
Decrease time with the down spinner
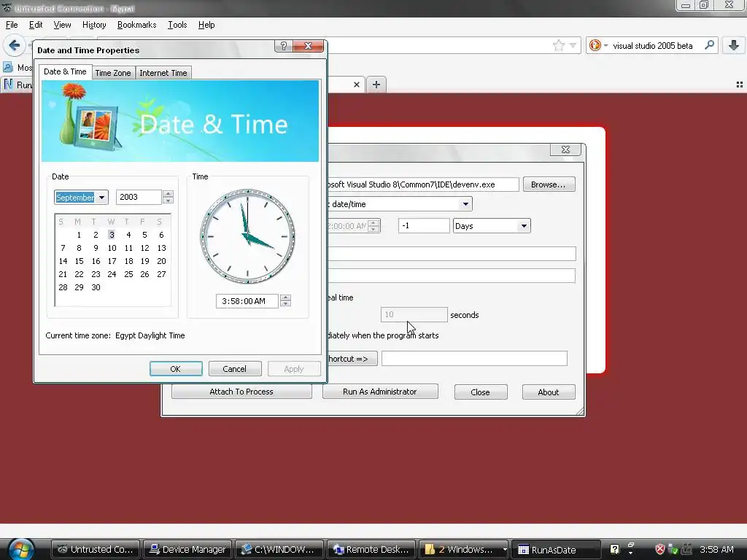[285, 304]
